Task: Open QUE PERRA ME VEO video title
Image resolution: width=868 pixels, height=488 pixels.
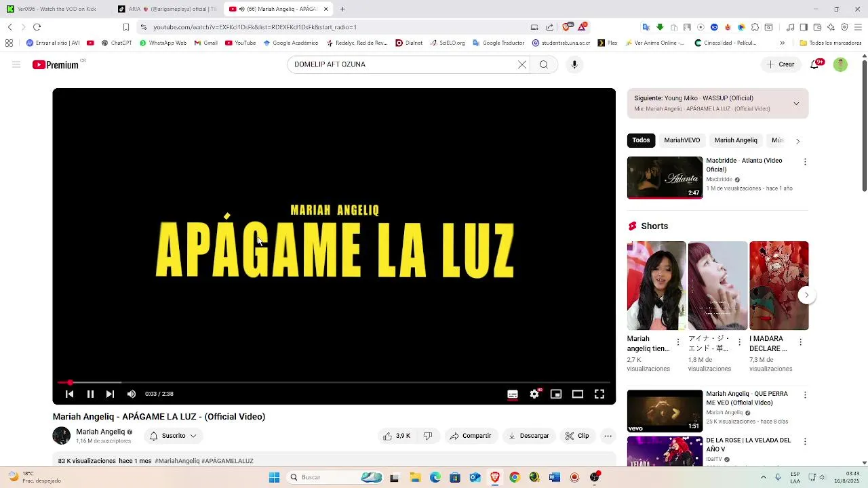Action: pyautogui.click(x=747, y=398)
